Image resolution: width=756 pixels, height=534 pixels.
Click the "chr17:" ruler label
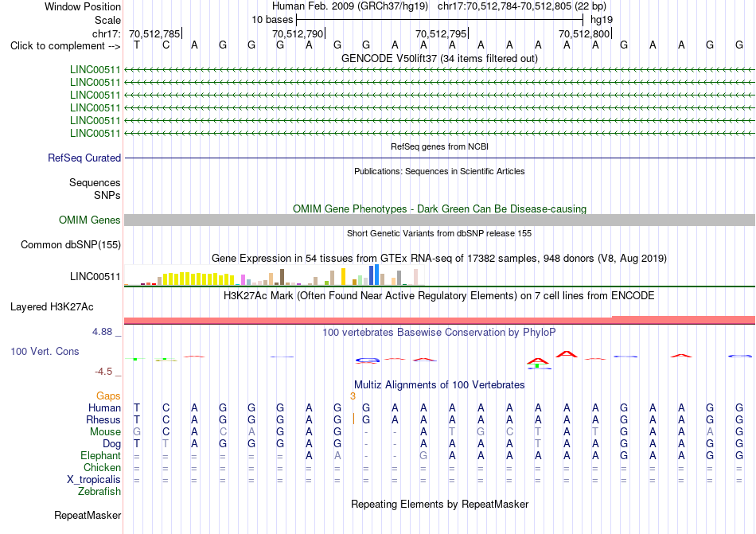(x=107, y=33)
